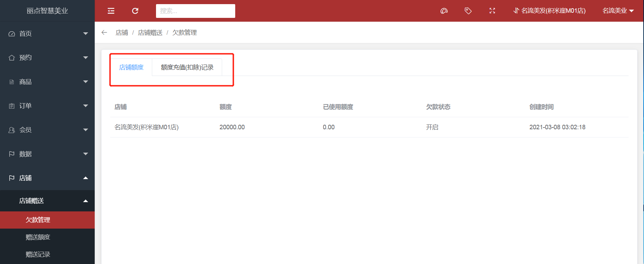Click the tag icon in header
This screenshot has width=644, height=264.
[x=468, y=11]
